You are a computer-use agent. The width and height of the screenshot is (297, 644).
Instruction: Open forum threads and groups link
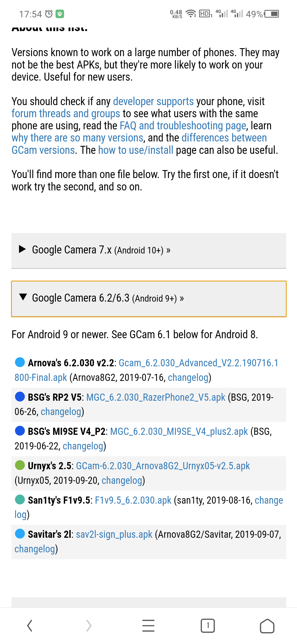[x=66, y=114]
